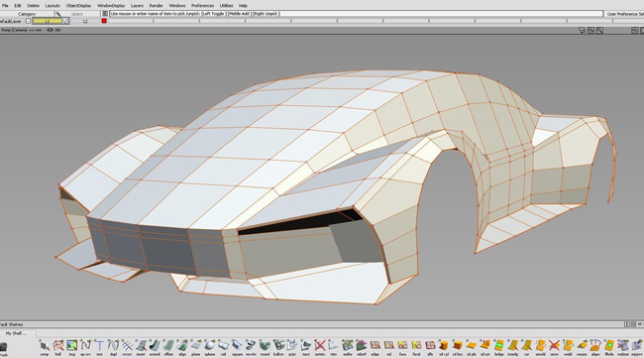The width and height of the screenshot is (644, 358).
Task: Select the unifor tool on the shelf
Action: (x=348, y=348)
